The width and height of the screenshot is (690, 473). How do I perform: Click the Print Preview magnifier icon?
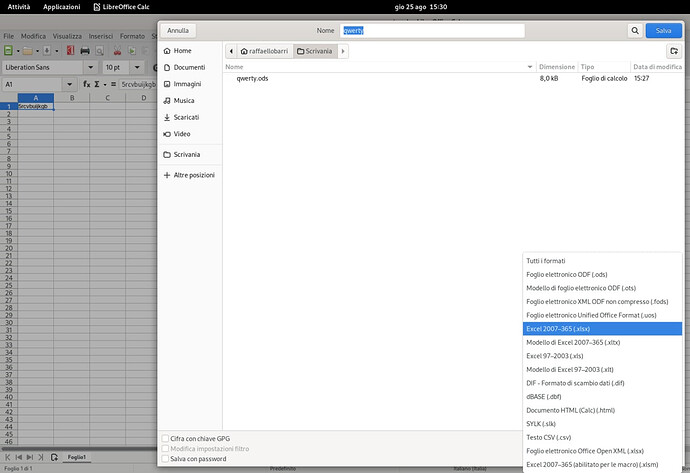coord(99,51)
